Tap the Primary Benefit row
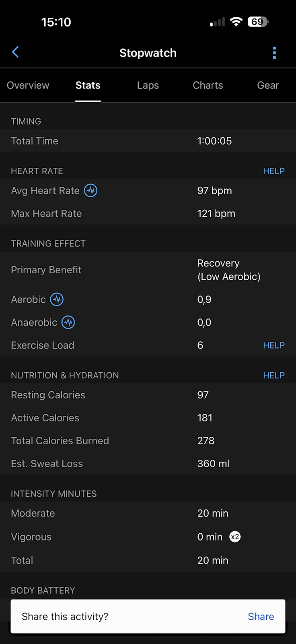 click(x=148, y=270)
